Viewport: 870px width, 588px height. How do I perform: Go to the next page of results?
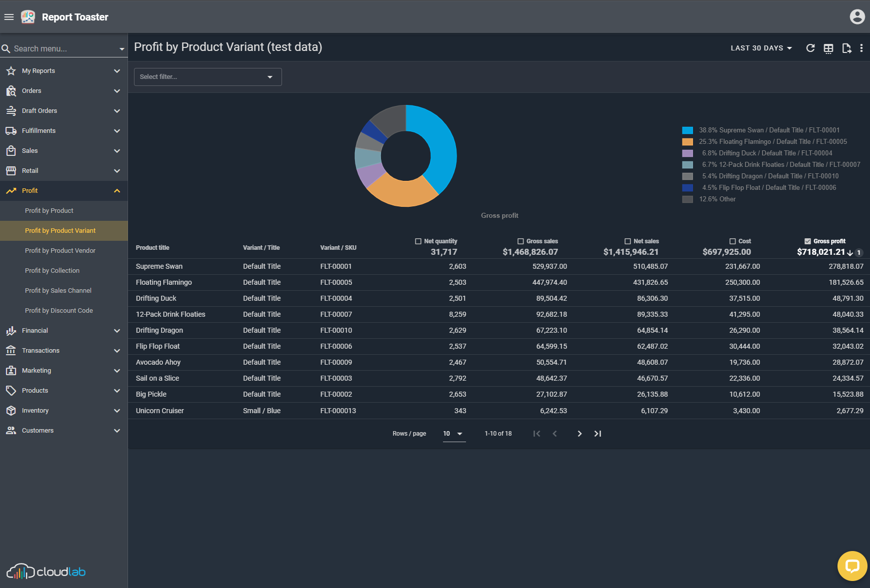(x=579, y=434)
